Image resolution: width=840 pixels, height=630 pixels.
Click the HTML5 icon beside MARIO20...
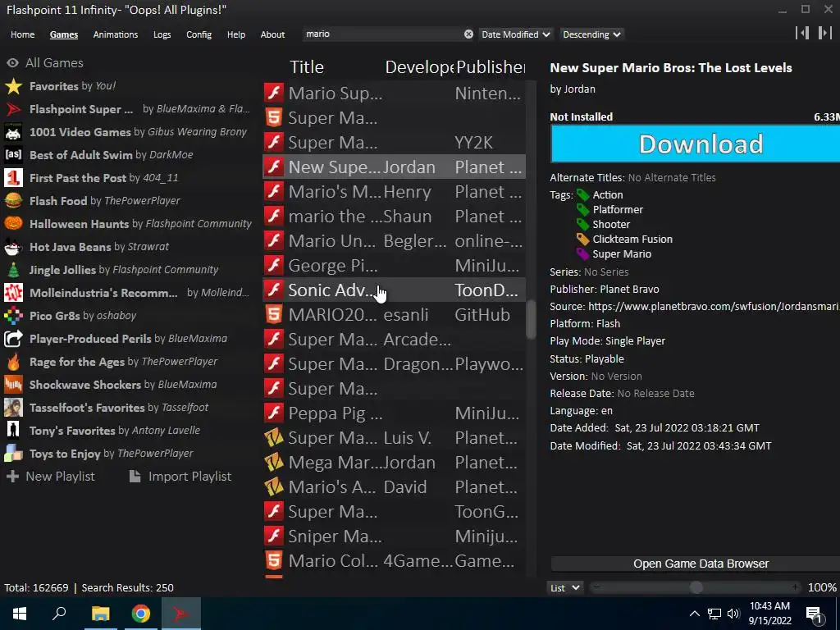pos(274,314)
